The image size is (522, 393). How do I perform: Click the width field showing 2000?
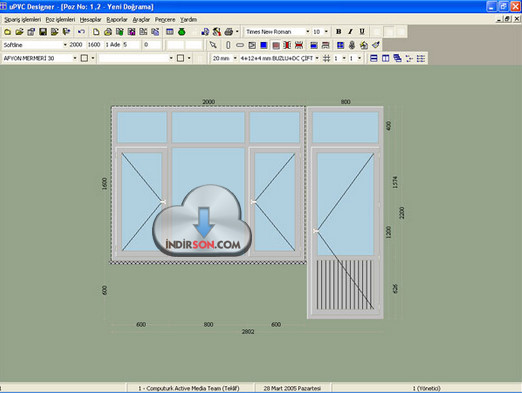[x=76, y=45]
